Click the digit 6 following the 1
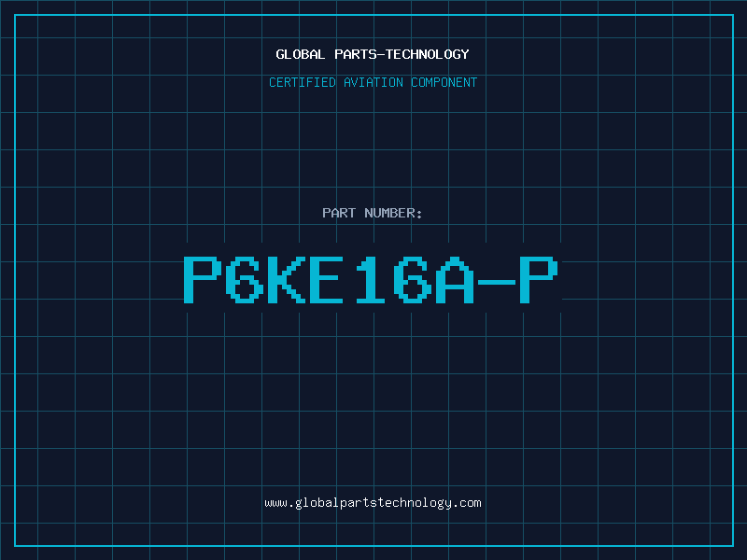This screenshot has height=560, width=747. point(413,280)
